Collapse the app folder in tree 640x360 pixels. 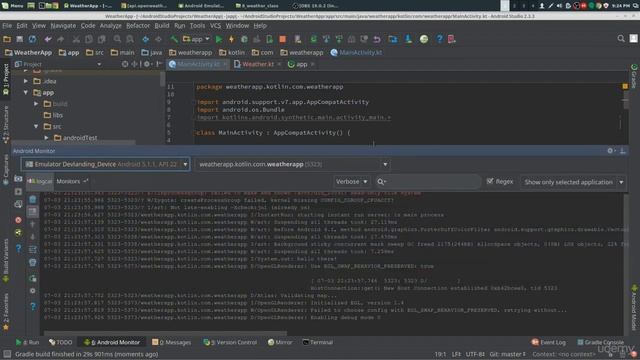(x=26, y=93)
